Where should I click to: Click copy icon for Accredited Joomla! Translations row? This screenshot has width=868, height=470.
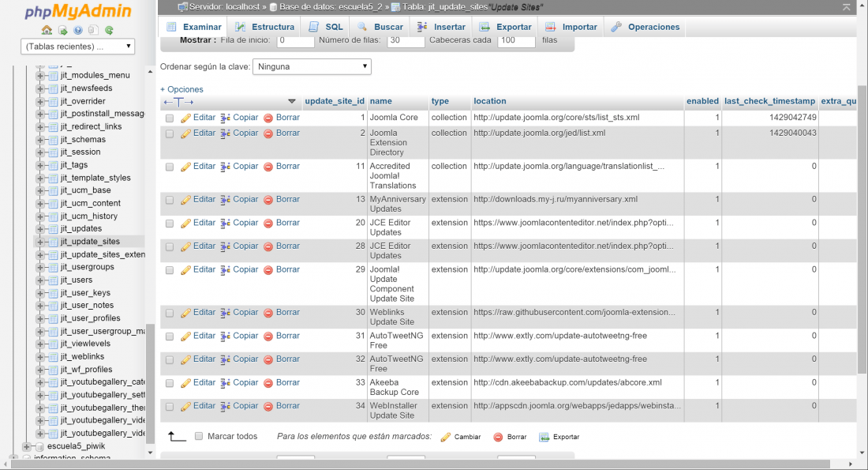[226, 167]
